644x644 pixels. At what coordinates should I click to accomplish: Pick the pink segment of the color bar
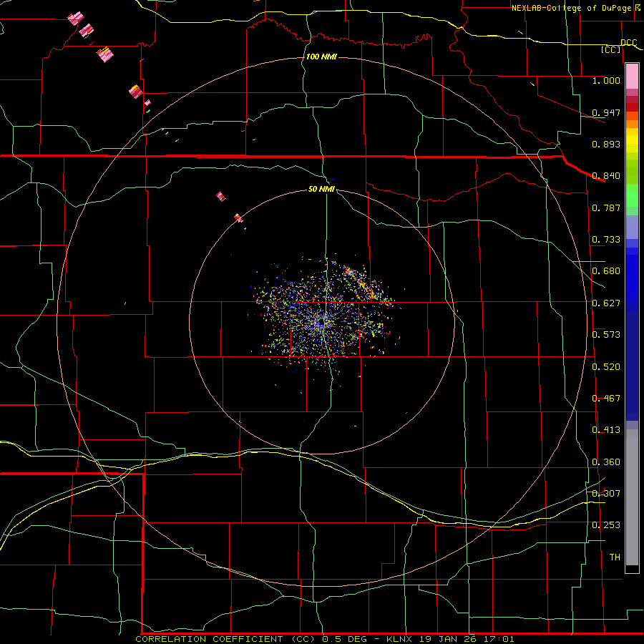[632, 76]
